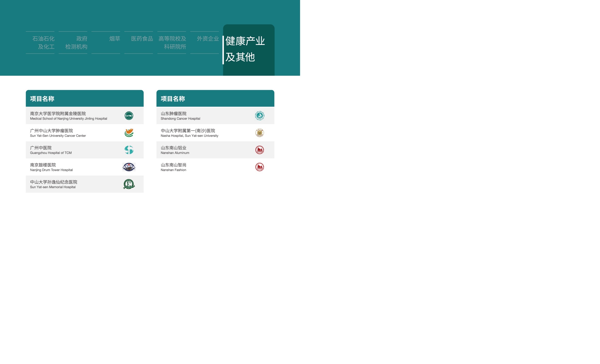
Task: Click the text 山东南山智尚
Action: [174, 165]
